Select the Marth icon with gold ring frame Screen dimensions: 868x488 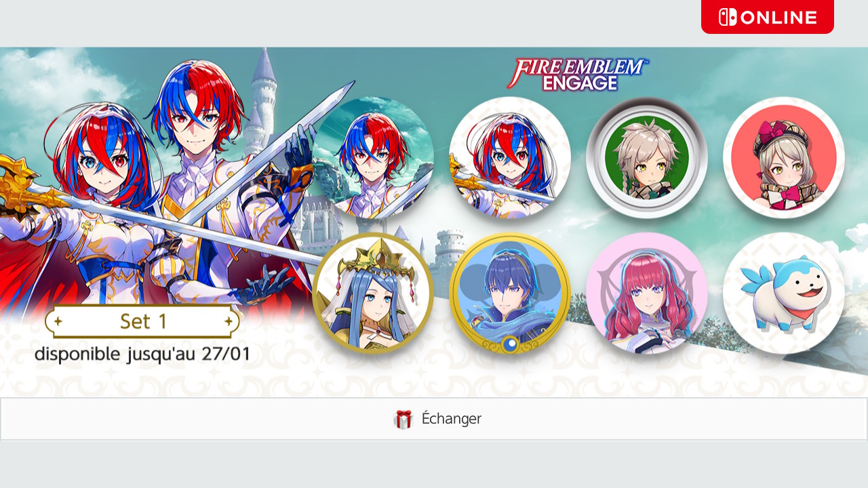[x=510, y=293]
